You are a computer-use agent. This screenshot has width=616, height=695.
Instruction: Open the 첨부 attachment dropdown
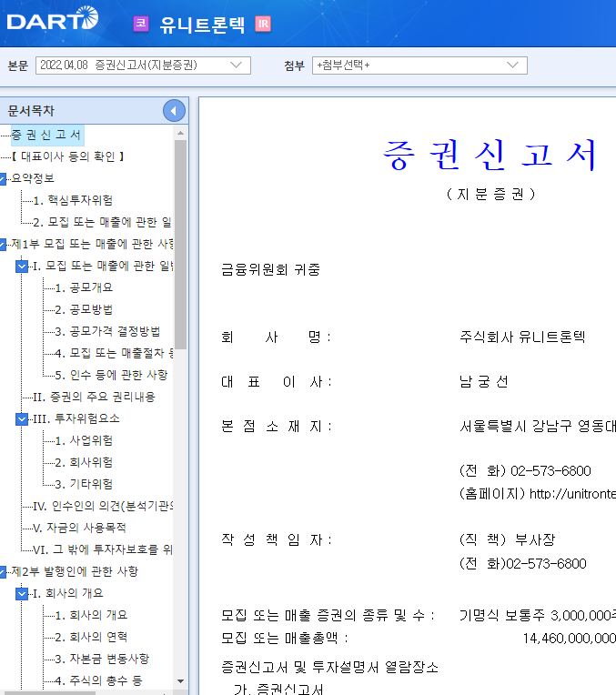click(x=419, y=65)
